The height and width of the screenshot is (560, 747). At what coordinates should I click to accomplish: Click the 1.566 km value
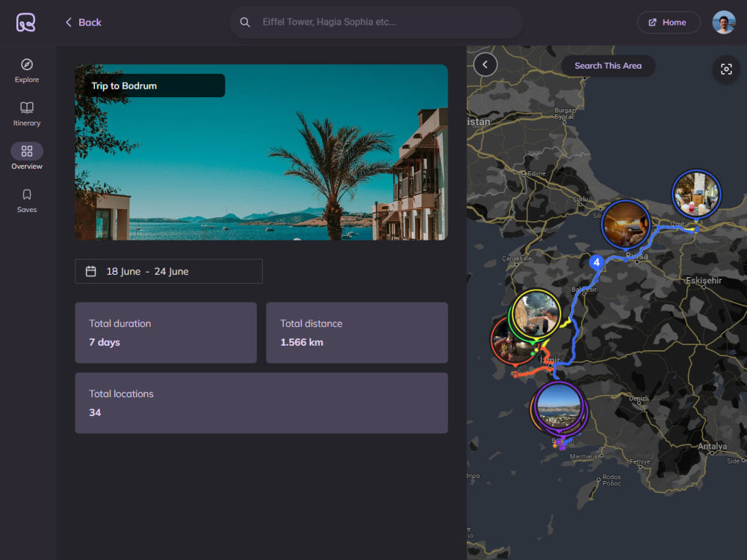click(x=302, y=343)
